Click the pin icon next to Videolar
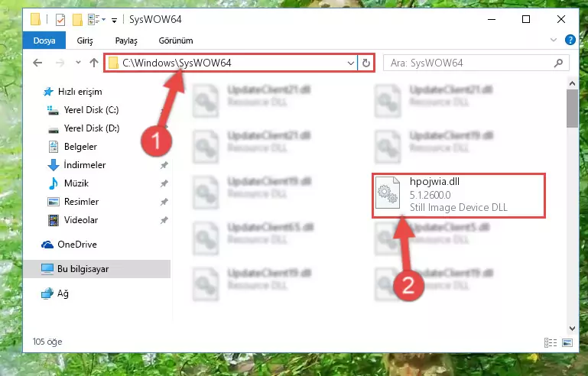Viewport: 588px width, 376px height. (164, 220)
